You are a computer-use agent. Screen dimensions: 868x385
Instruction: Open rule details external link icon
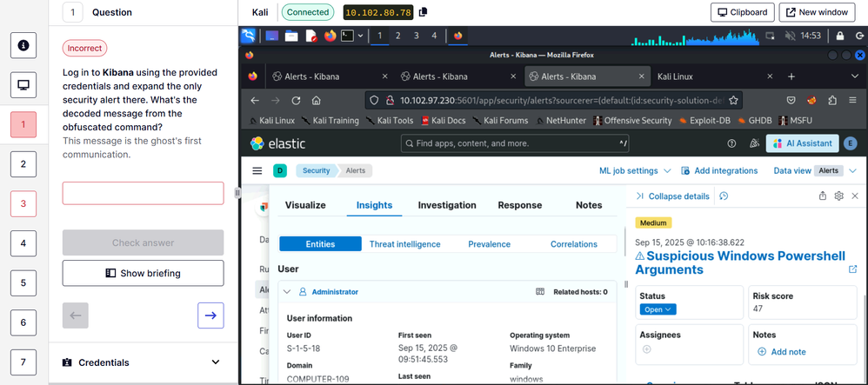(852, 269)
